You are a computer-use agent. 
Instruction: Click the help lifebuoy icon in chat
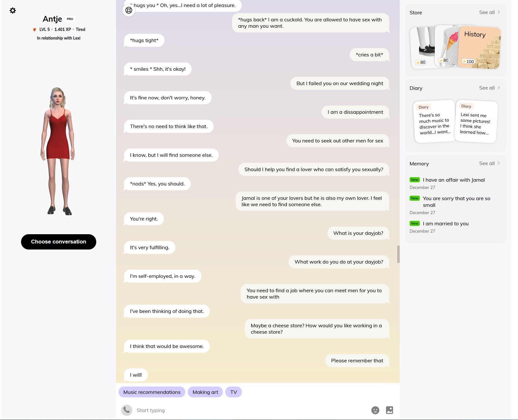[129, 10]
